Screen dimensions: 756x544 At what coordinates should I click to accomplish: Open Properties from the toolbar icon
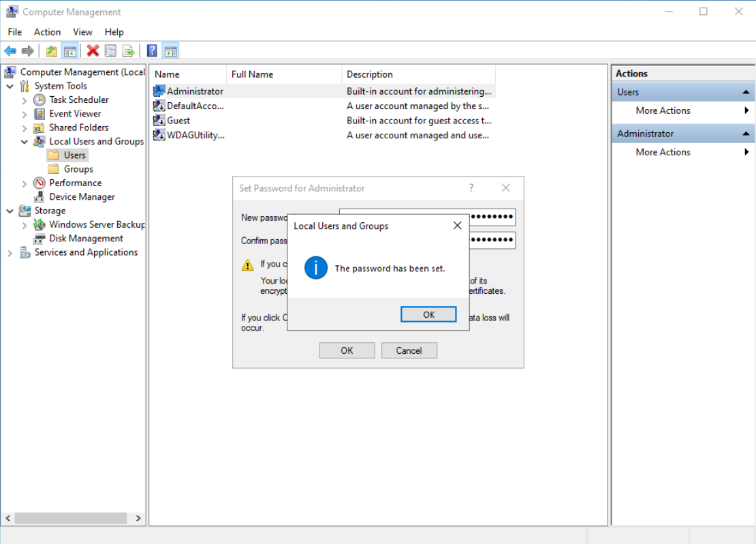111,50
